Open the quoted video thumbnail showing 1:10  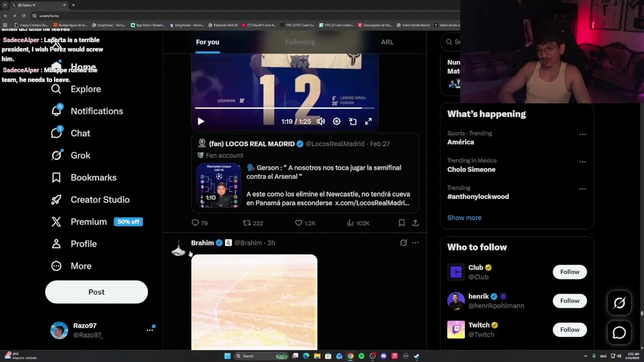(x=218, y=185)
